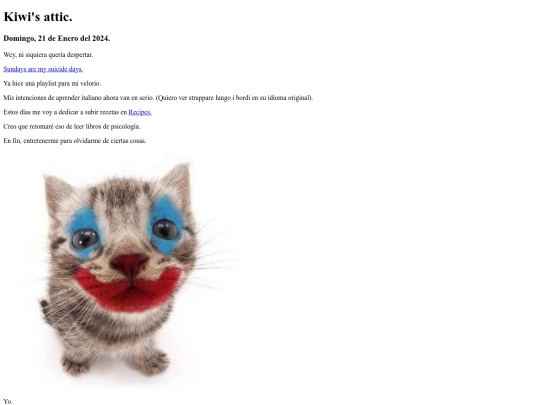Image resolution: width=540 pixels, height=405 pixels.
Task: Click the "Domingo, 21 de Enero del 2024." heading
Action: tap(57, 39)
